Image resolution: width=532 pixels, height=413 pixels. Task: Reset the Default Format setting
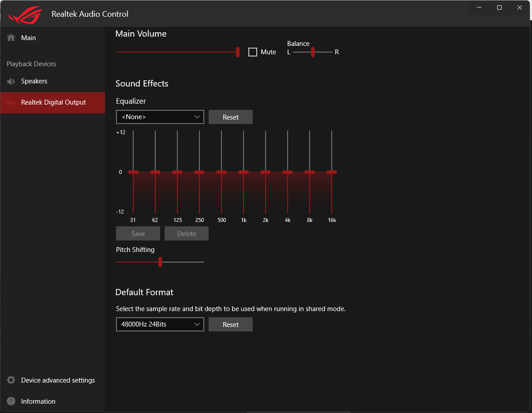(x=231, y=324)
